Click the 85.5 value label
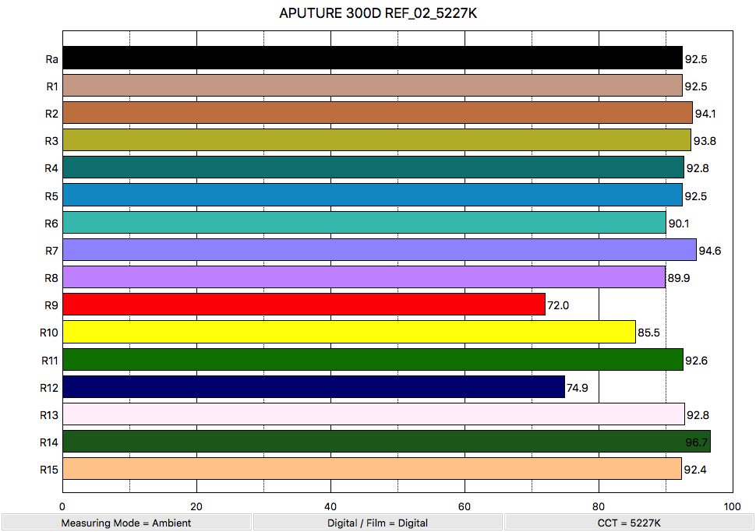This screenshot has width=756, height=532. (x=648, y=333)
